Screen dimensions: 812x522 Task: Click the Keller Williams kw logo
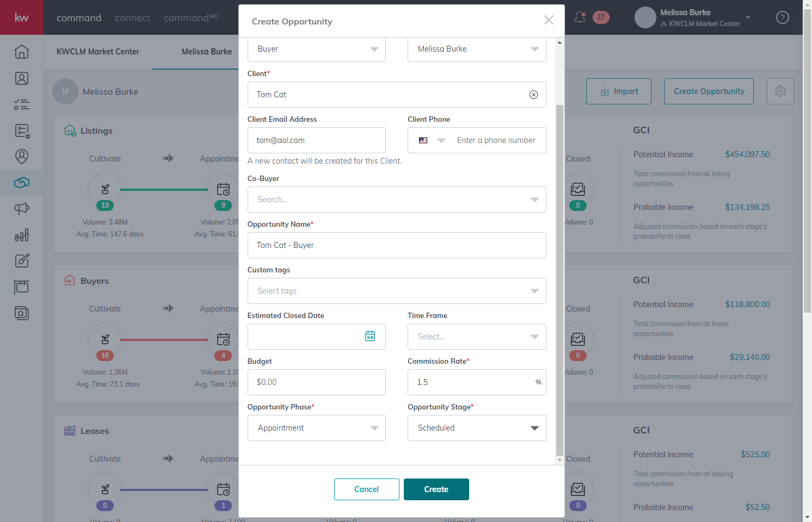(22, 17)
